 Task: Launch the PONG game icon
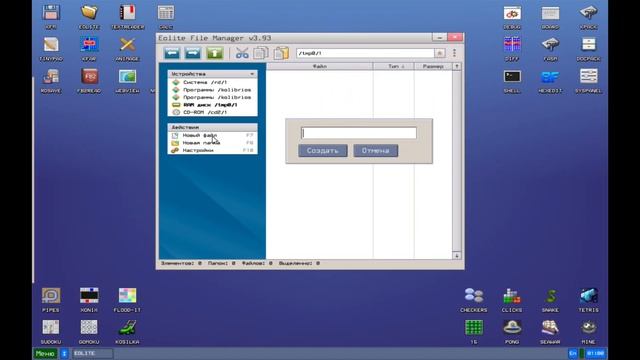(x=512, y=331)
